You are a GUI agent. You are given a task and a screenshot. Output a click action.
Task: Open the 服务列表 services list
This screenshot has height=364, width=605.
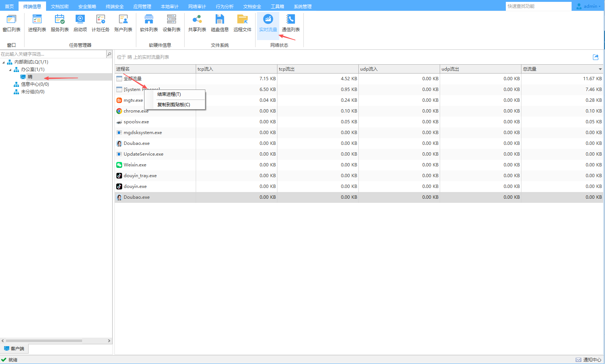pyautogui.click(x=59, y=23)
